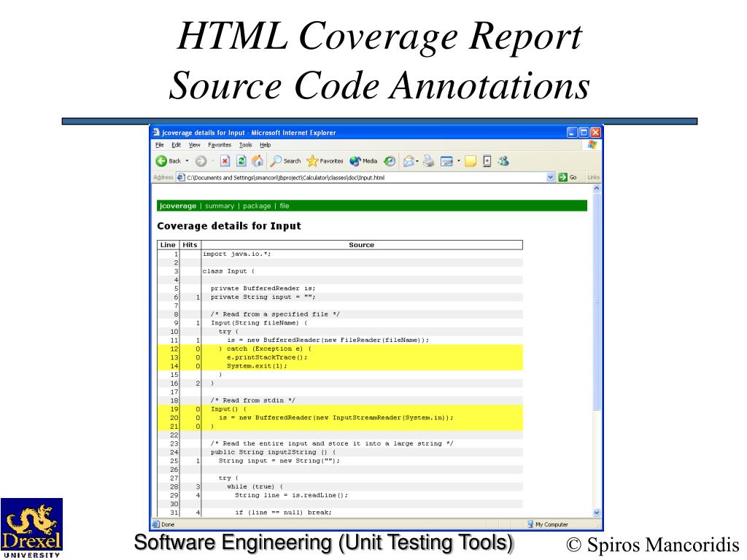Open the File menu
Viewport: 747px width, 560px height.
pos(160,145)
